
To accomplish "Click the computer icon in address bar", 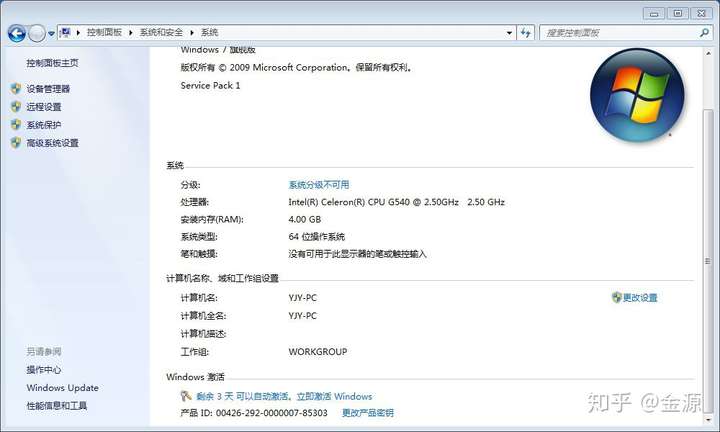I will click(66, 33).
